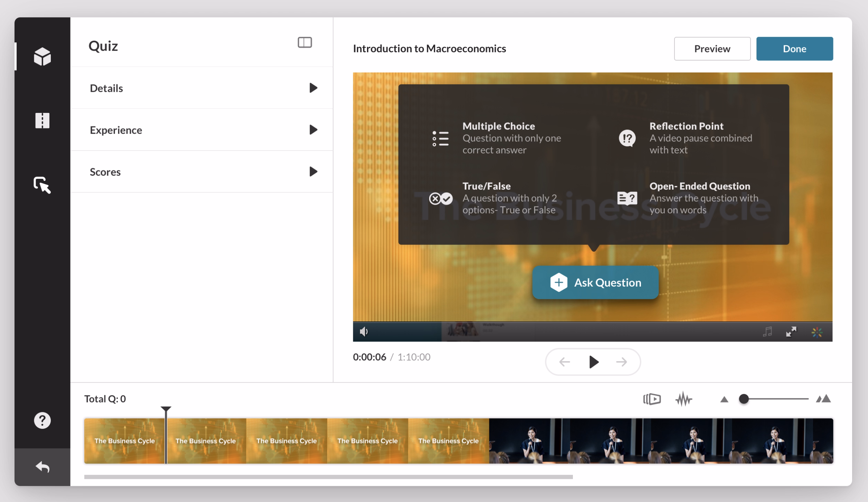Viewport: 868px width, 502px height.
Task: Click first Business Cycle timeline thumbnail
Action: 124,441
